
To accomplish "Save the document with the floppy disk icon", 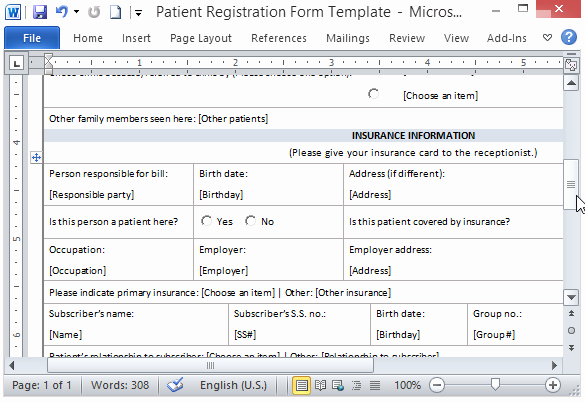I will [x=40, y=12].
